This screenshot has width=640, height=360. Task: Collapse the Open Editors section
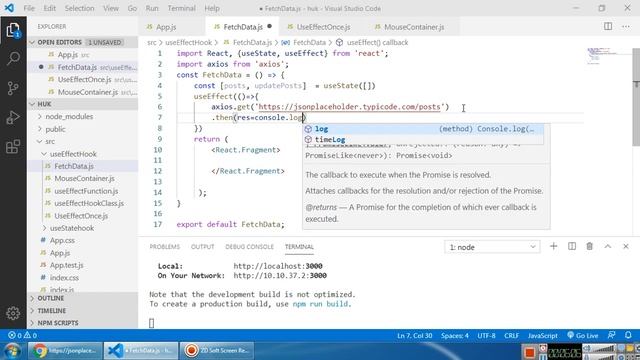[83, 42]
